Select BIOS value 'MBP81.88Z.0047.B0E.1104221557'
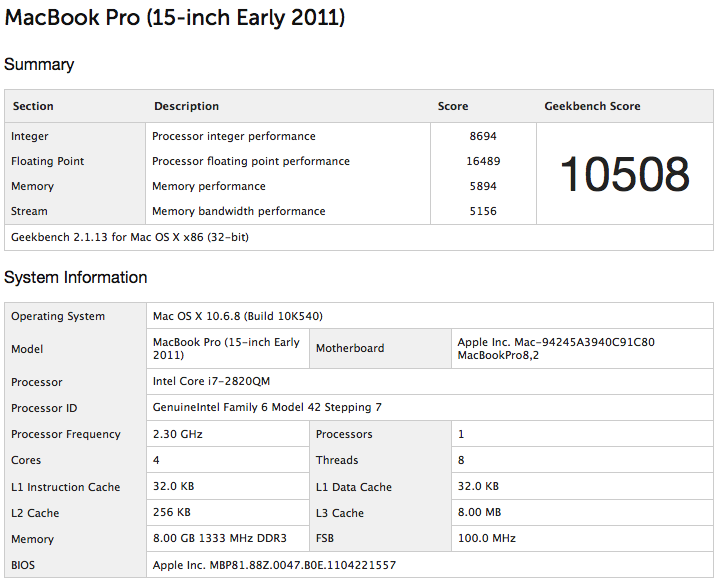 click(303, 565)
